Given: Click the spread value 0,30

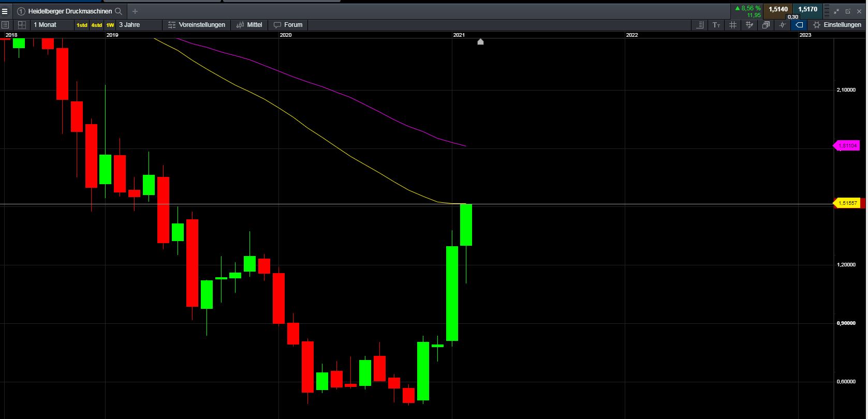Looking at the screenshot, I should [792, 17].
